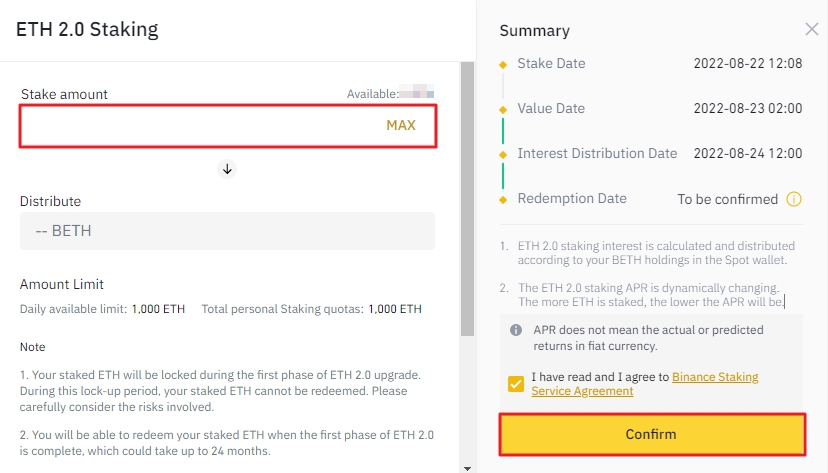Image resolution: width=828 pixels, height=473 pixels.
Task: Close the Summary panel with the X
Action: pos(811,30)
